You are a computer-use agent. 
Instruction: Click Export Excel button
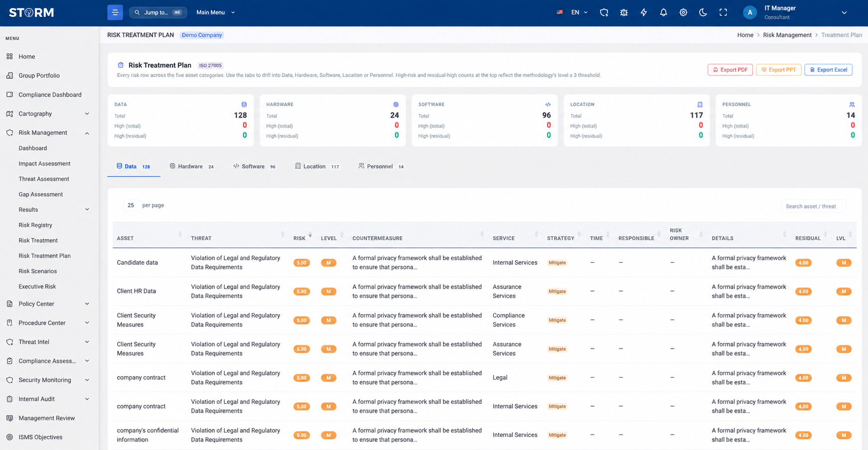pyautogui.click(x=828, y=70)
